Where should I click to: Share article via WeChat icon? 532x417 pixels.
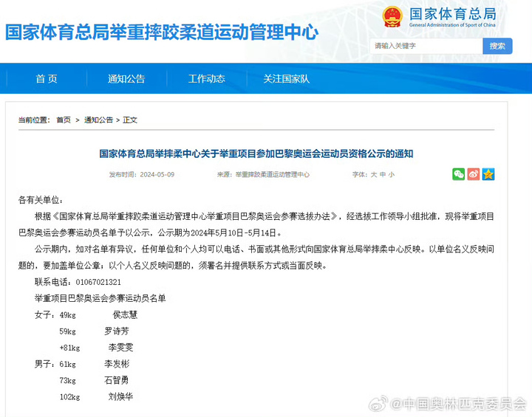459,174
